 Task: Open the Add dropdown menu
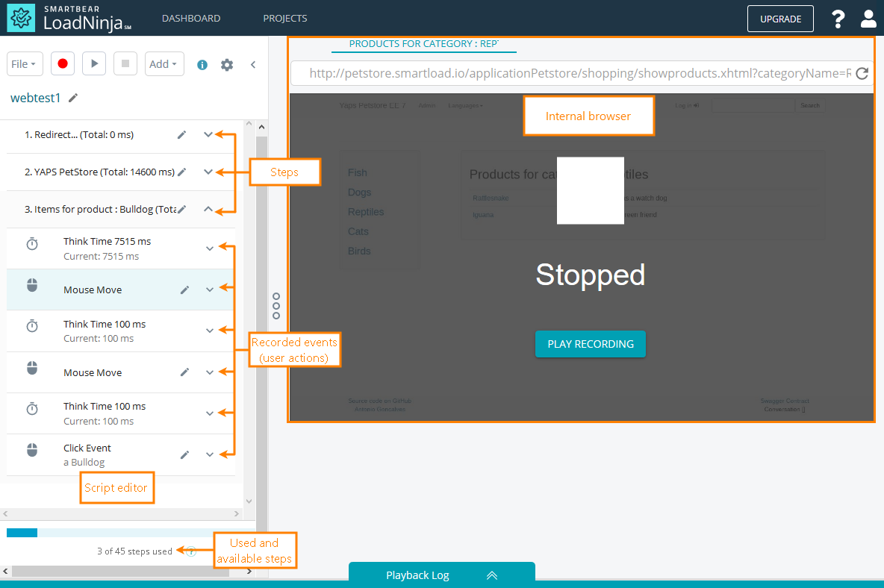pos(164,64)
